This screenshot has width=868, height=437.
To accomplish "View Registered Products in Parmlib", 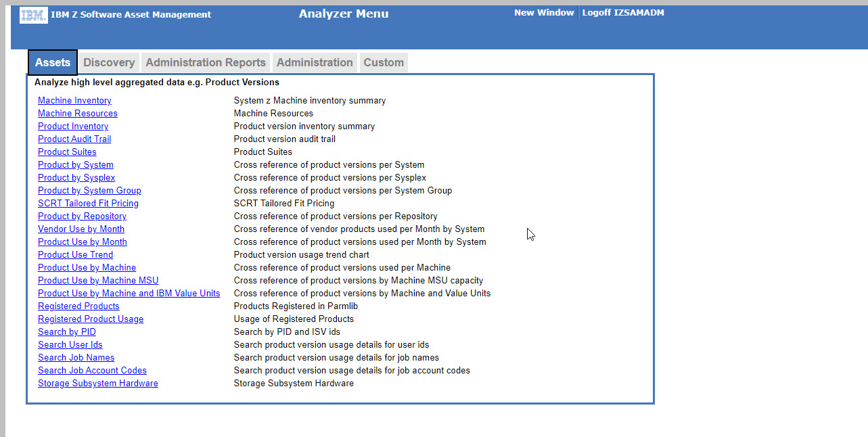I will tap(78, 306).
